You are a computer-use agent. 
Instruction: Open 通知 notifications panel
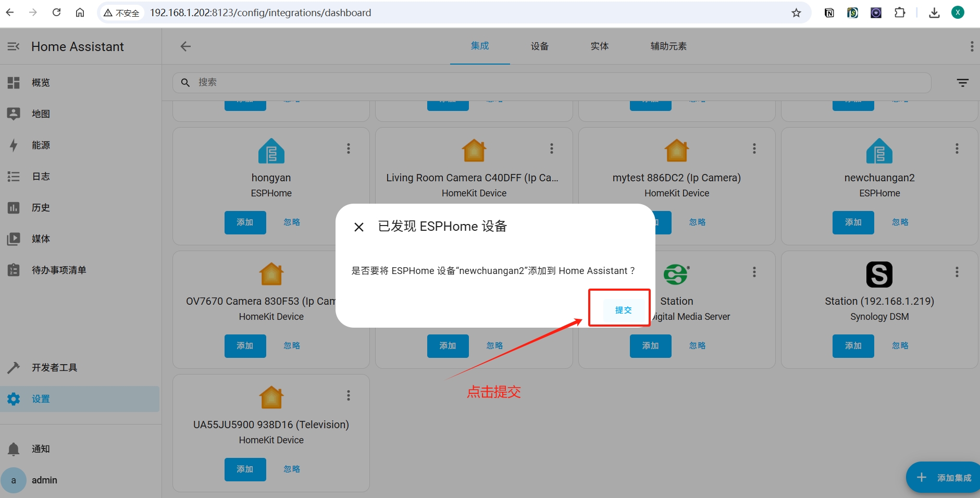81,449
